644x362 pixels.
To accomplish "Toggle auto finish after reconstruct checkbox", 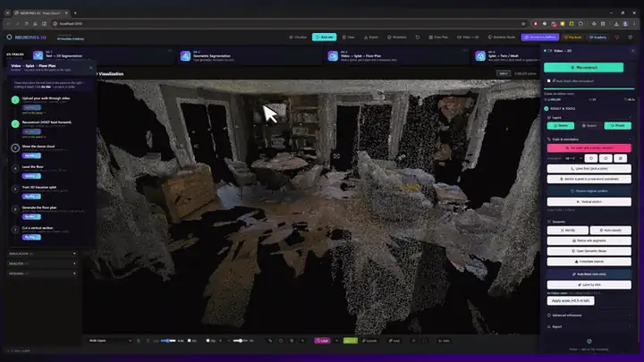I will click(x=548, y=80).
